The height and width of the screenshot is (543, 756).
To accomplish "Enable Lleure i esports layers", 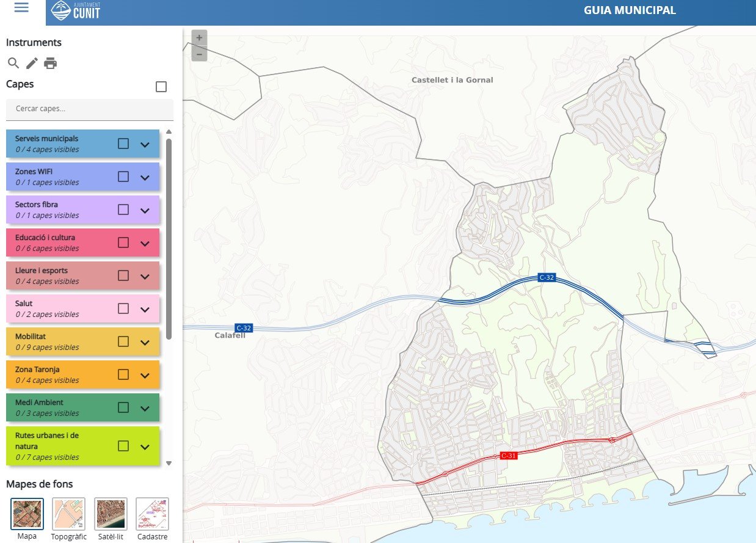I will [x=123, y=275].
